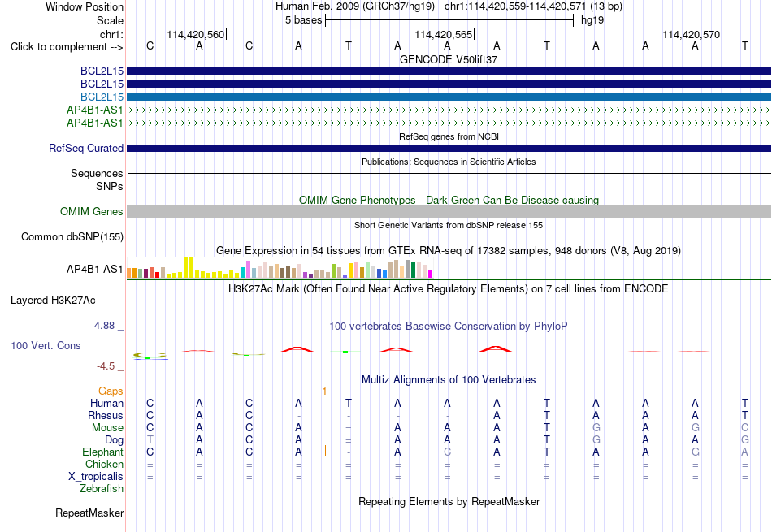Open the GENCODE V50lift37 track title

tap(449, 59)
